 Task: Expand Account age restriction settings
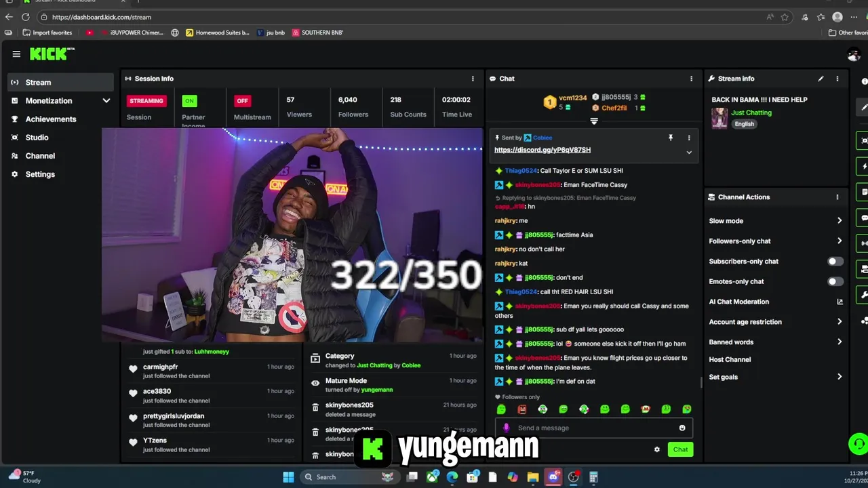click(775, 322)
